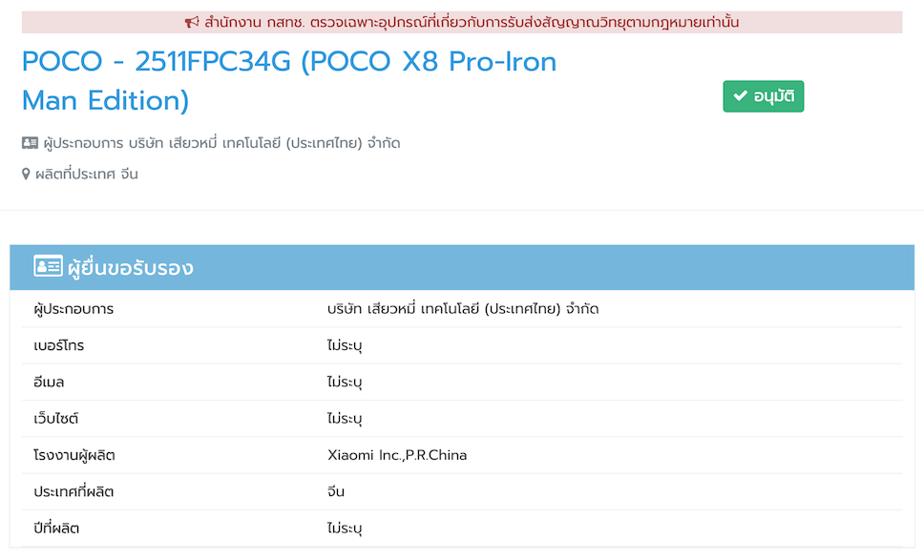Click the megaphone icon in the notice banner
This screenshot has height=560, width=924.
[192, 22]
